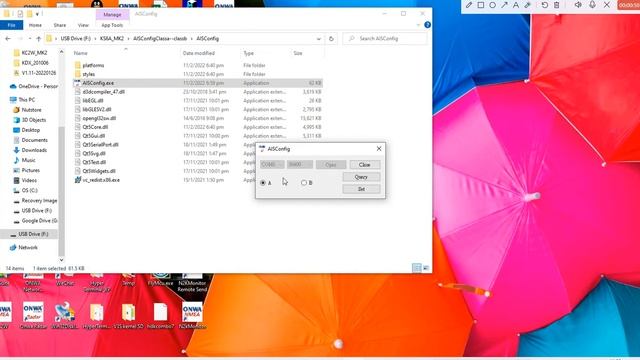Open V35 kernel SD desktop folder
The height and width of the screenshot is (360, 640).
tap(128, 316)
